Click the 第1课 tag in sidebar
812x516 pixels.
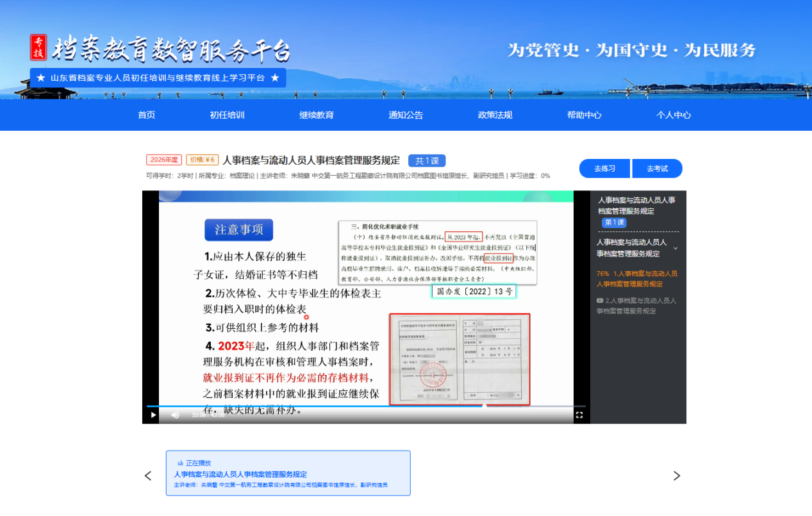pos(614,222)
